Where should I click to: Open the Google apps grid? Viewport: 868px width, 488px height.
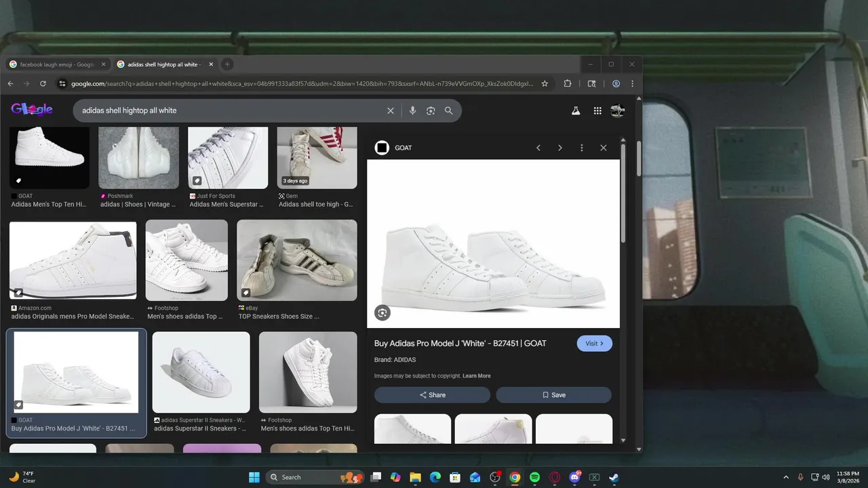(x=597, y=110)
